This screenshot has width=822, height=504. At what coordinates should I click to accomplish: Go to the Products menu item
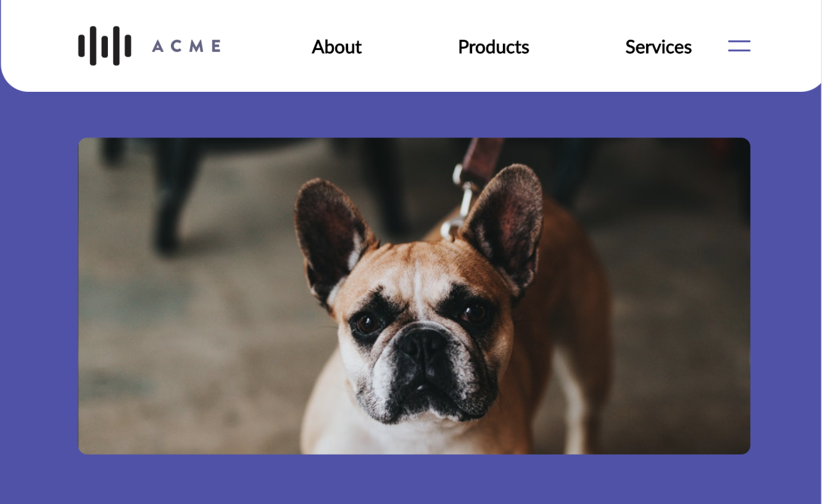(493, 47)
